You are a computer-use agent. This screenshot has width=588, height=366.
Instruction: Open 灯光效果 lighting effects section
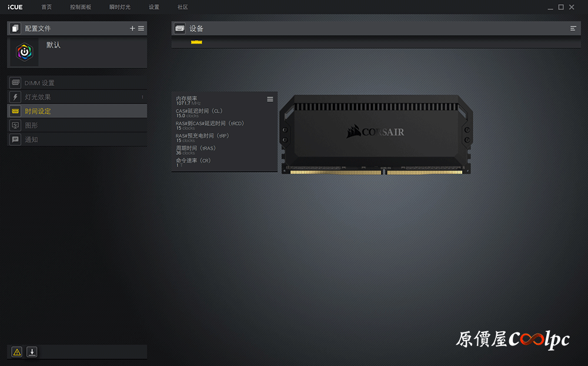click(77, 97)
